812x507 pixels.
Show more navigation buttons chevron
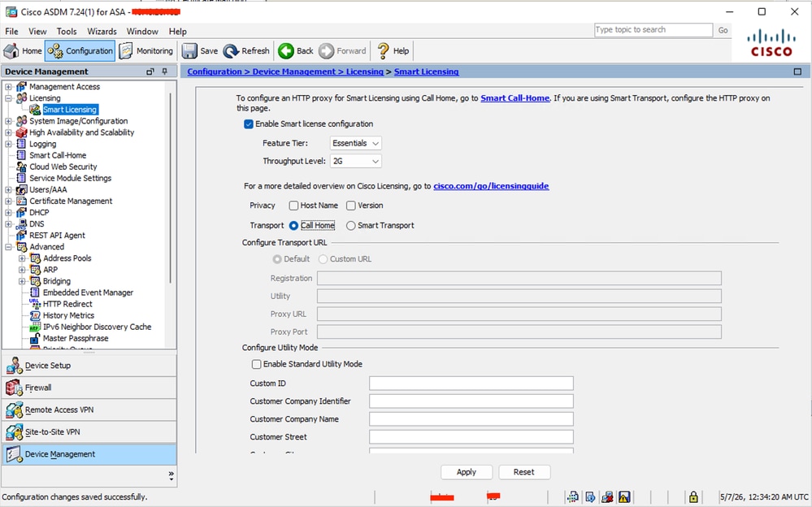pos(172,474)
